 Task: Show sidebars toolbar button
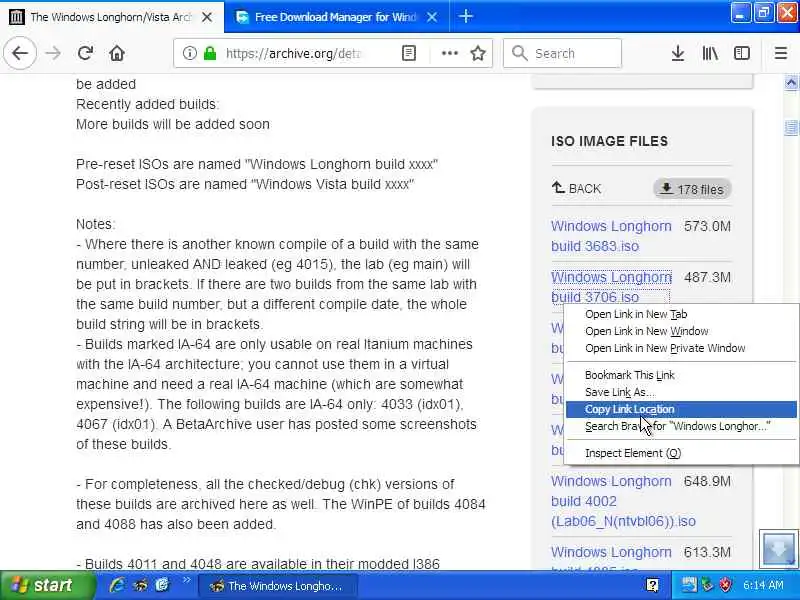[742, 53]
